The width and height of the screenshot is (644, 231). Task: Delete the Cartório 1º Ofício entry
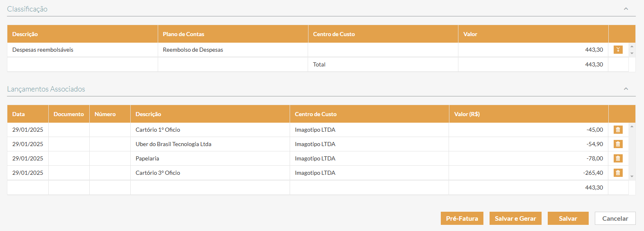(x=618, y=130)
